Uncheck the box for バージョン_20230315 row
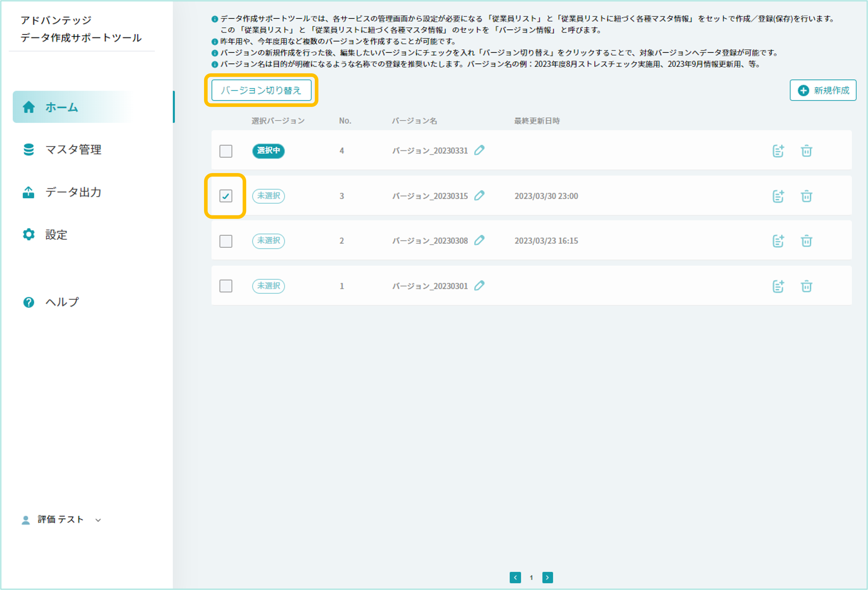The image size is (868, 590). [226, 196]
